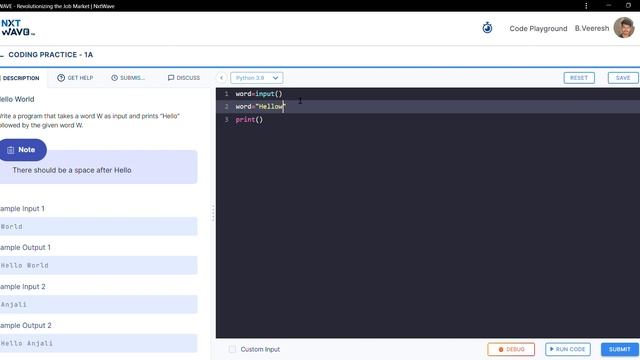The width and height of the screenshot is (640, 360).
Task: Click the Sample Input 1 World value
Action: (x=98, y=227)
